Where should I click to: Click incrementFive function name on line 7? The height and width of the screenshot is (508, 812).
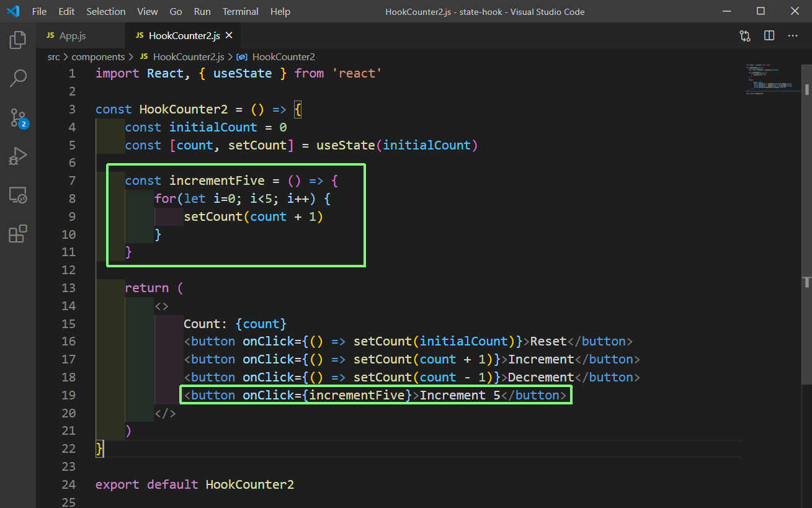(x=216, y=180)
